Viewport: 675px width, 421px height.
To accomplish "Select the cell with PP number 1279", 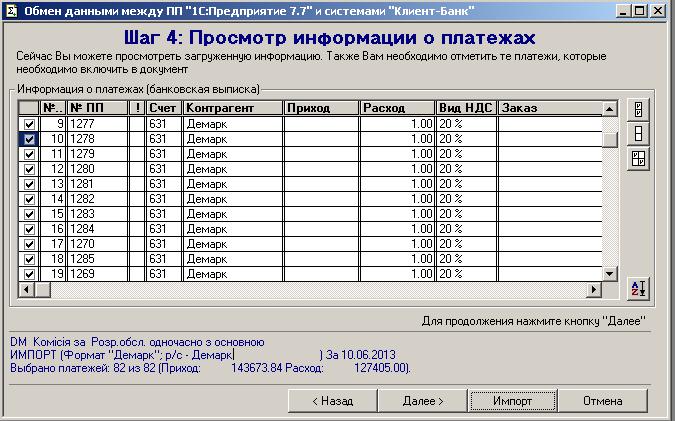I will 98,154.
